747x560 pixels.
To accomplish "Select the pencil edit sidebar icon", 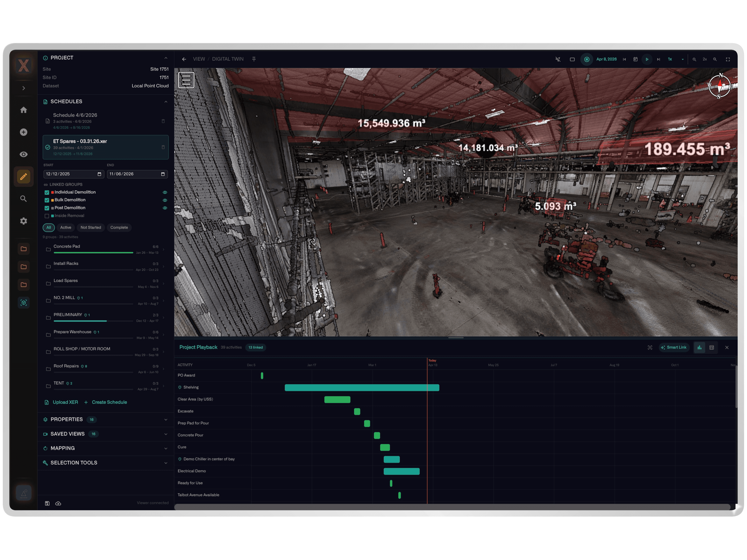I will tap(23, 177).
